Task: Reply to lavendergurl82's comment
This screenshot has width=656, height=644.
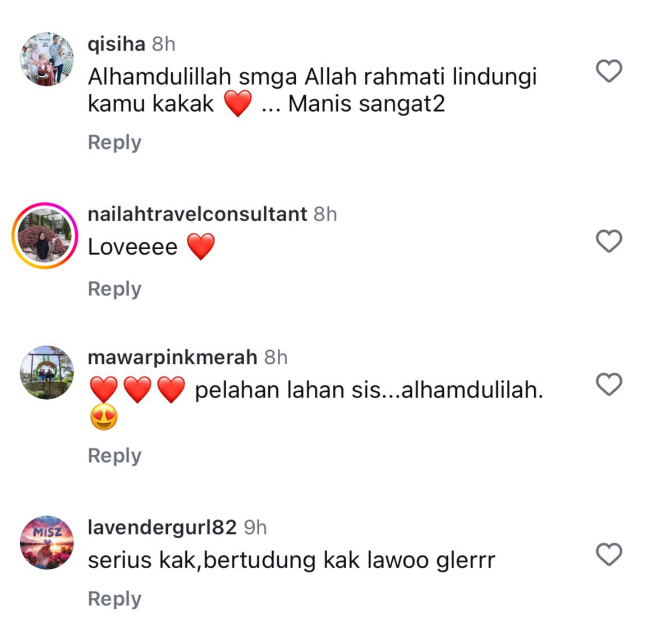Action: click(114, 599)
